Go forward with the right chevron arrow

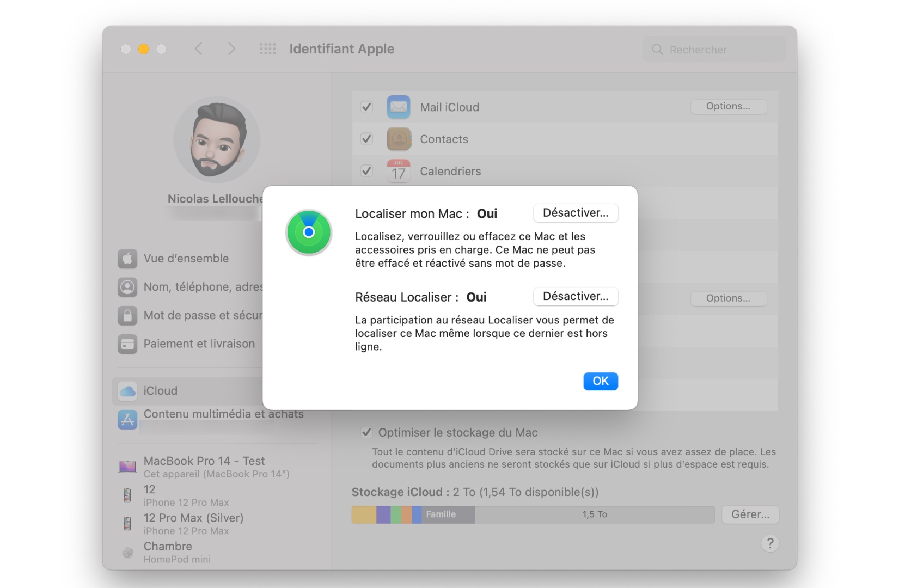point(231,49)
